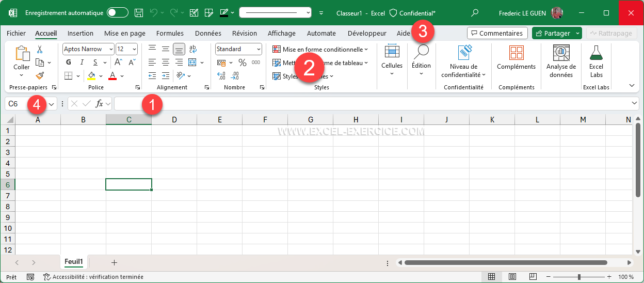Image resolution: width=644 pixels, height=283 pixels.
Task: Open Analyse de données
Action: point(561,61)
